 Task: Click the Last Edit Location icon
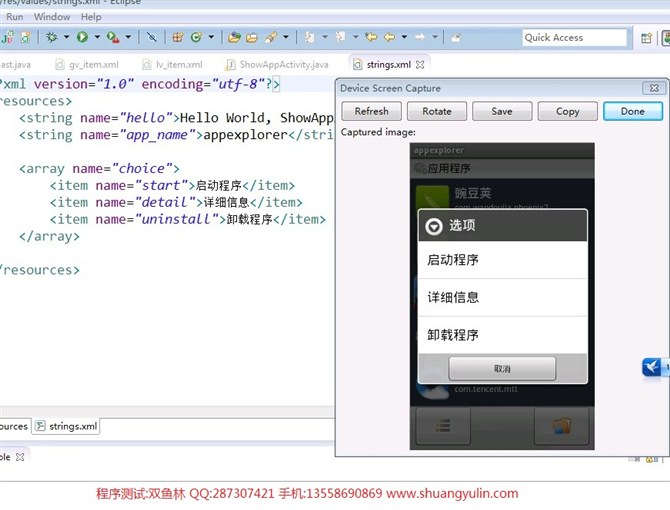tap(371, 37)
